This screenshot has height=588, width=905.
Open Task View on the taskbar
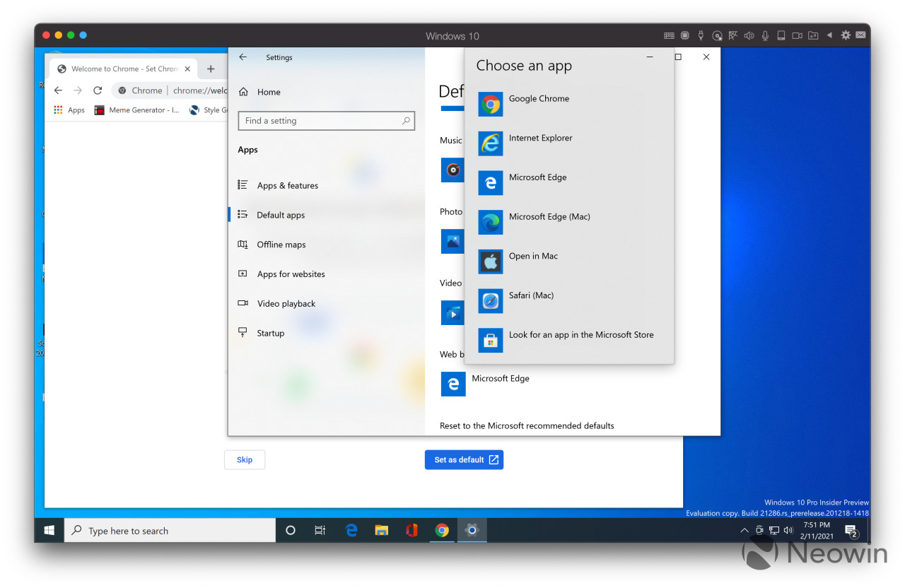click(x=320, y=530)
